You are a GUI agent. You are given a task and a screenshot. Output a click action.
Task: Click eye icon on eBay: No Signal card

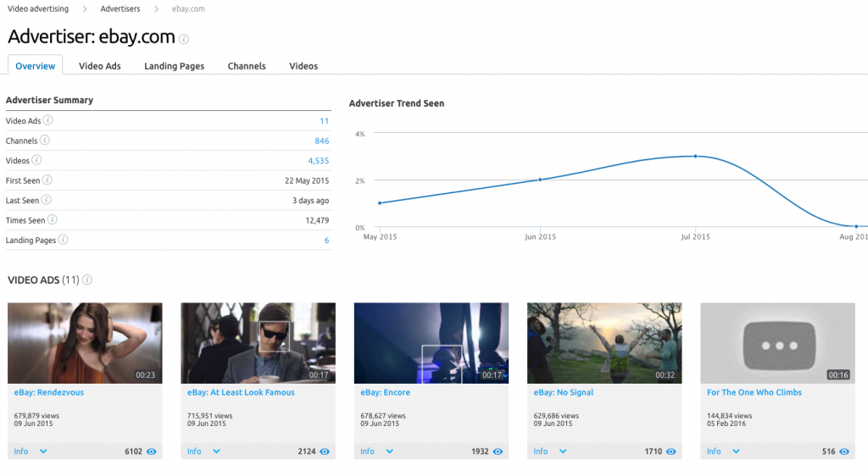tap(671, 451)
